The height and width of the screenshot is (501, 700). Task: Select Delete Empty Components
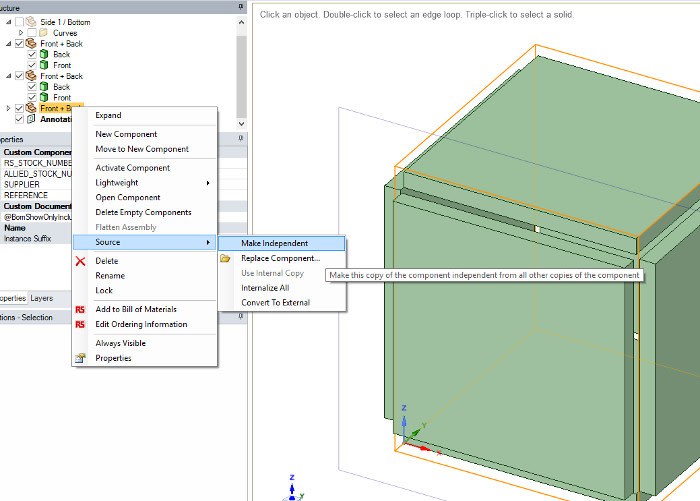pos(145,212)
